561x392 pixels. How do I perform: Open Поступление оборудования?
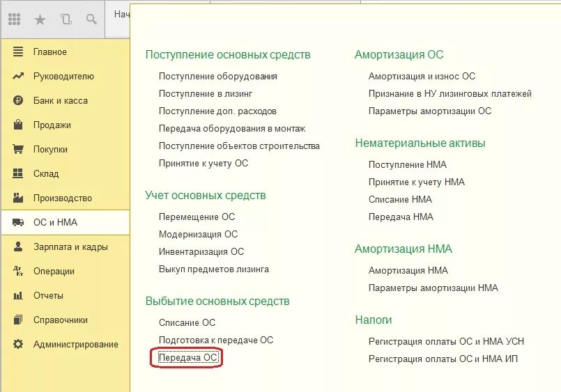click(x=218, y=77)
